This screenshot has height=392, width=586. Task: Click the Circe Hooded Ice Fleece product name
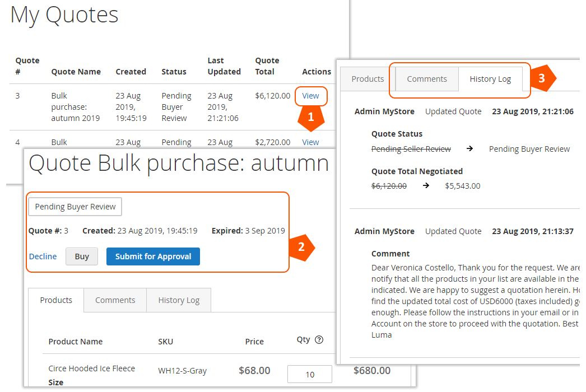click(92, 368)
